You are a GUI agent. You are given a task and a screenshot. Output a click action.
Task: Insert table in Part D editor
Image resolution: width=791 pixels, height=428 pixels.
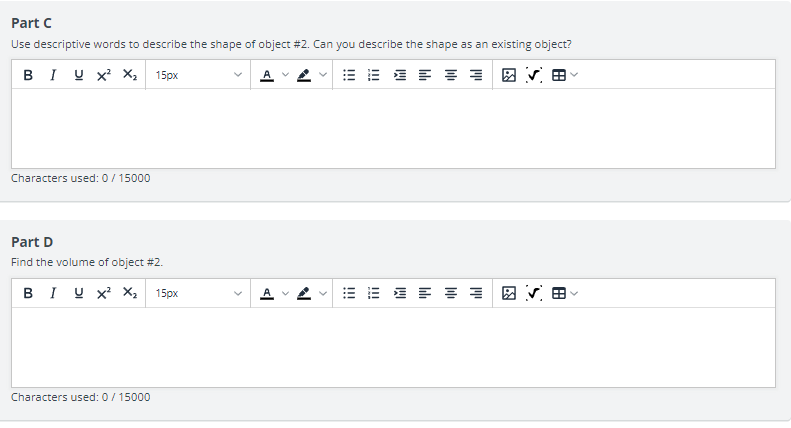coord(559,293)
